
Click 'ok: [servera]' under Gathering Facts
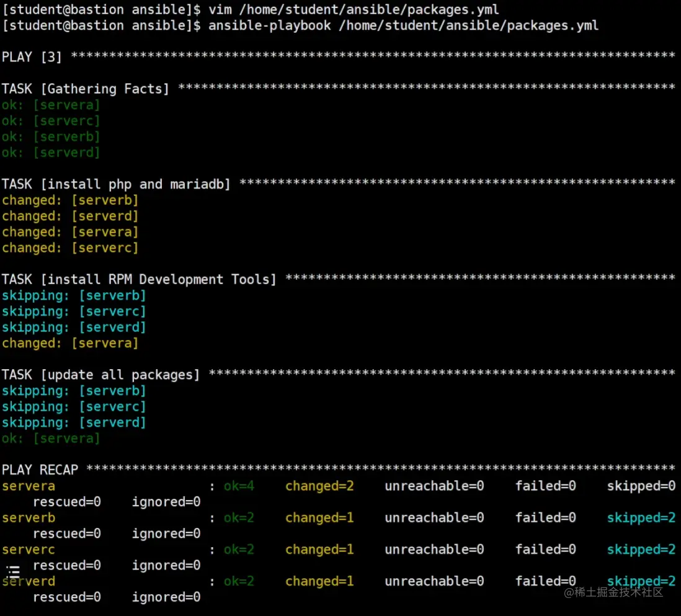tap(51, 105)
